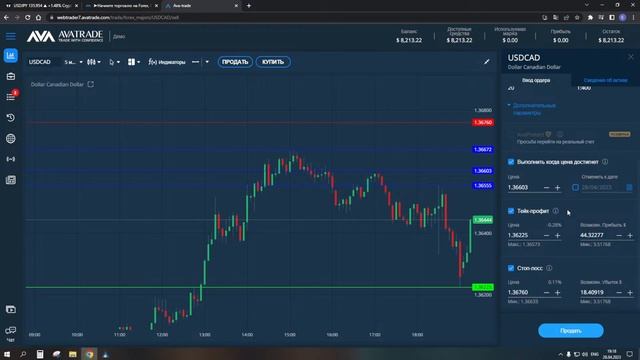Select the horizontal line drawing tool

point(196,62)
